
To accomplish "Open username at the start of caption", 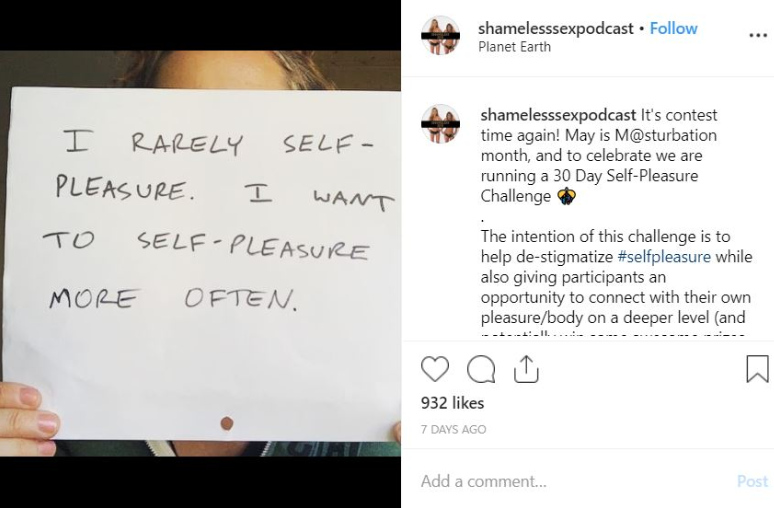I will 558,115.
